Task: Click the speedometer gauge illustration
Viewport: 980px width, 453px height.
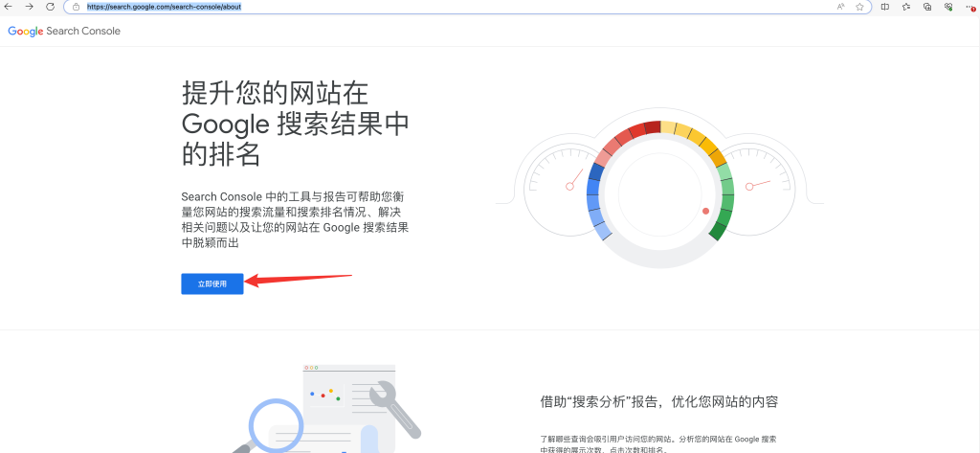Action: [x=660, y=191]
